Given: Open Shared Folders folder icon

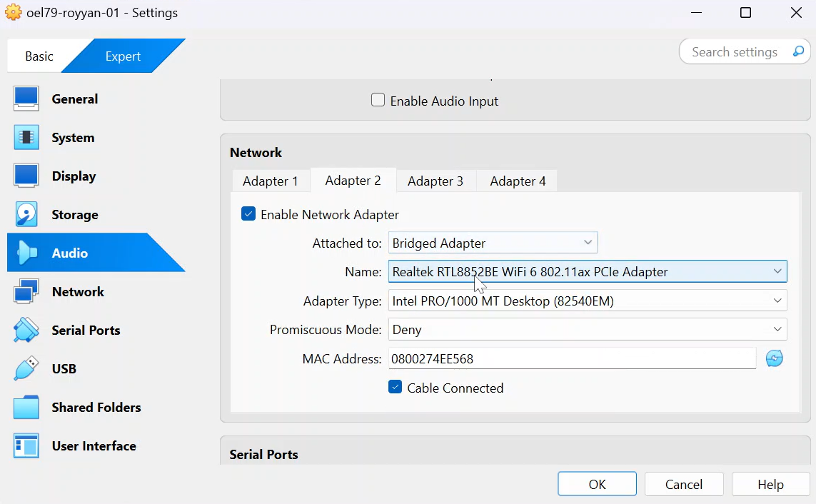Looking at the screenshot, I should click(x=26, y=408).
